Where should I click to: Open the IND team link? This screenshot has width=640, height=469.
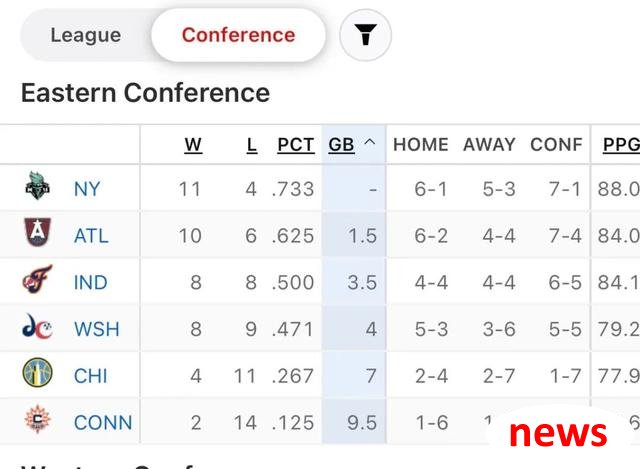[90, 282]
